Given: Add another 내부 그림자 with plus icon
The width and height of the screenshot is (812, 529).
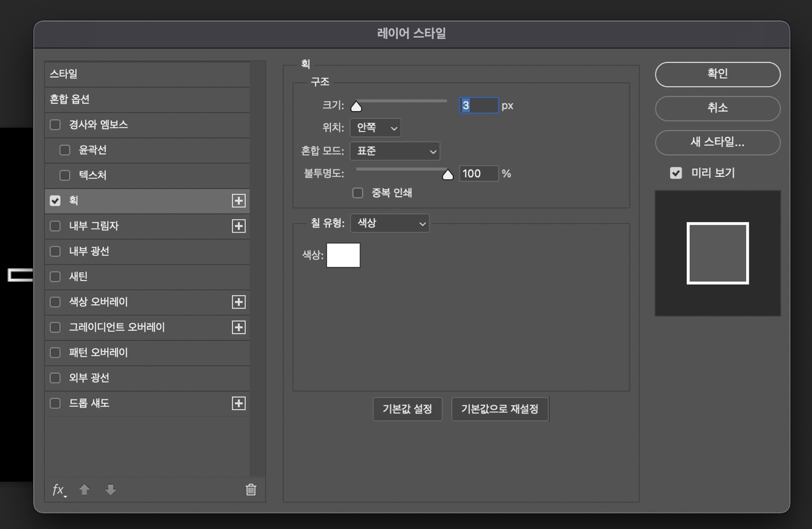Looking at the screenshot, I should click(x=239, y=226).
